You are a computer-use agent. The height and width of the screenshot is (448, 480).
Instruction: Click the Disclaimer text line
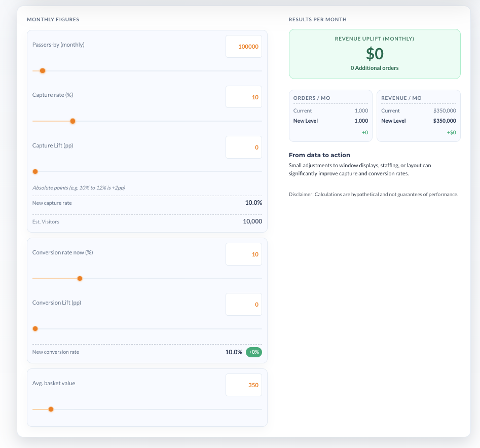(x=373, y=194)
